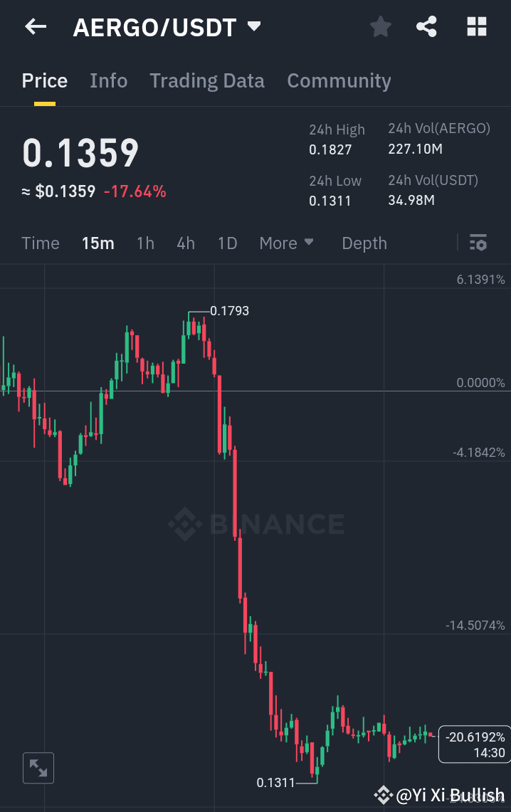Tap the -20.6192% price marker label

(x=474, y=744)
